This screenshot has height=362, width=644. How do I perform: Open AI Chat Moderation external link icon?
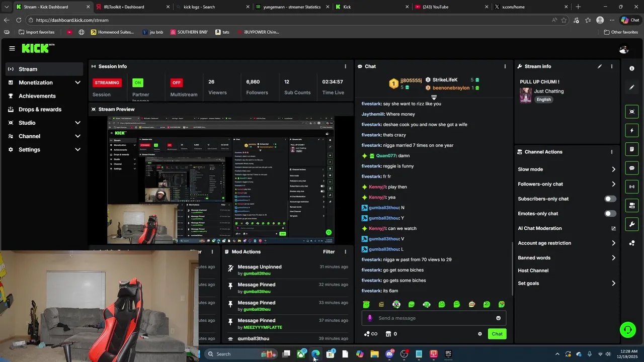tap(613, 228)
